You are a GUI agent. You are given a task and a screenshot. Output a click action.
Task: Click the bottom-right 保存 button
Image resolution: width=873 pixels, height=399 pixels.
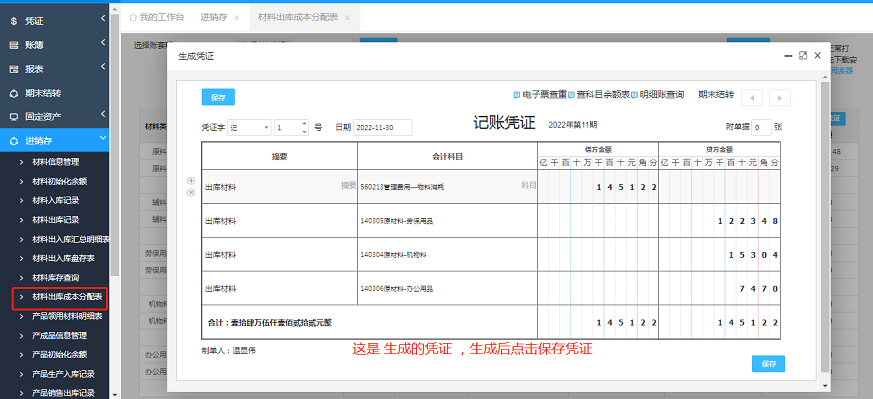coord(768,363)
